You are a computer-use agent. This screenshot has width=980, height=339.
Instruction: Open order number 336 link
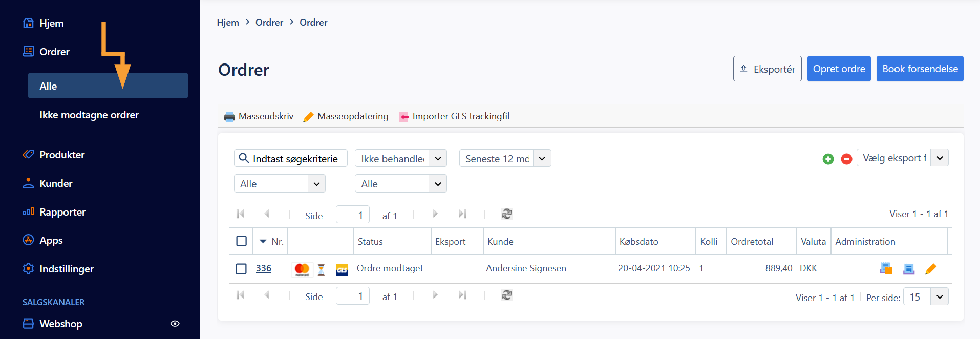tap(263, 268)
